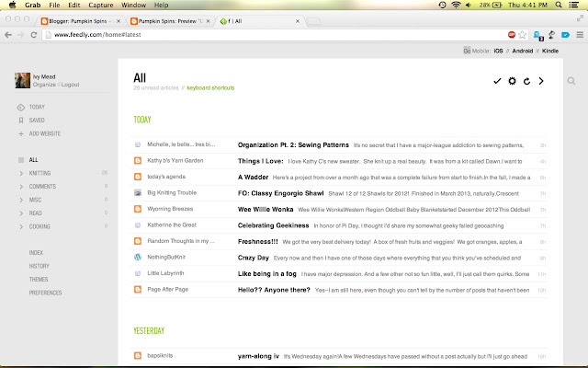Click browser back arrow button
Viewport: 588px width, 368px height.
(8, 35)
